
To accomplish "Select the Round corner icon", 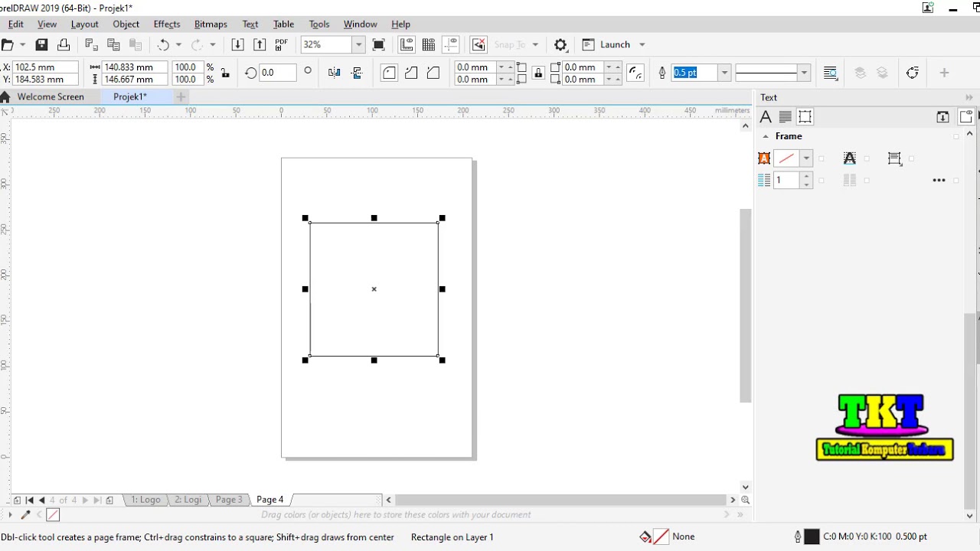I will click(389, 73).
